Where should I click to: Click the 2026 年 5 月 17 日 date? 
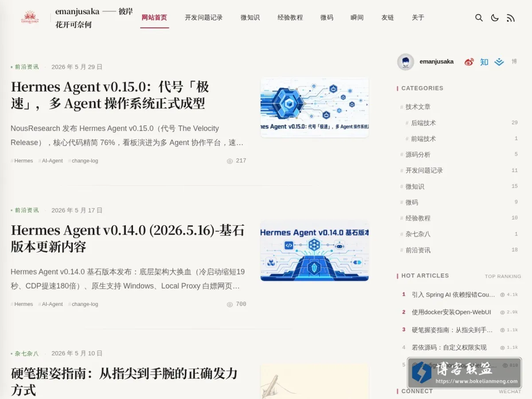click(x=77, y=210)
